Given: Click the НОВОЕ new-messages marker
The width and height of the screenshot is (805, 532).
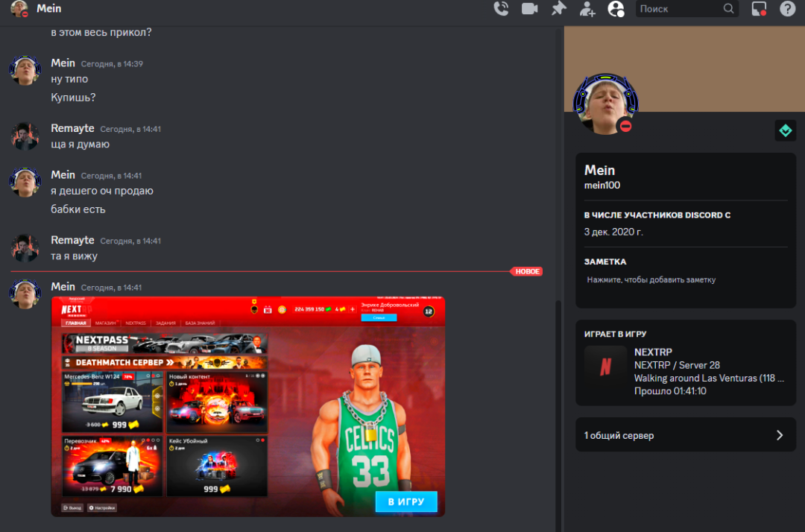Looking at the screenshot, I should [527, 271].
